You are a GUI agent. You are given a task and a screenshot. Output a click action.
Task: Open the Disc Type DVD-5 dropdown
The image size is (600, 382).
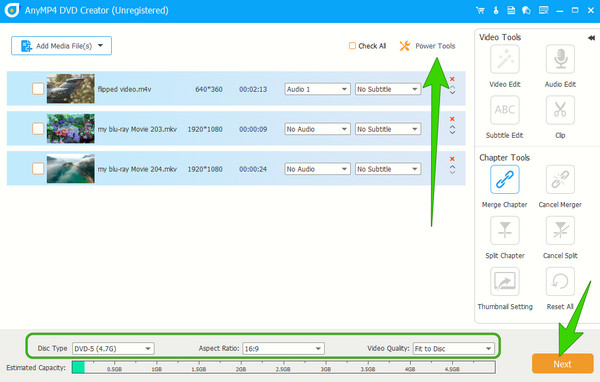(113, 349)
